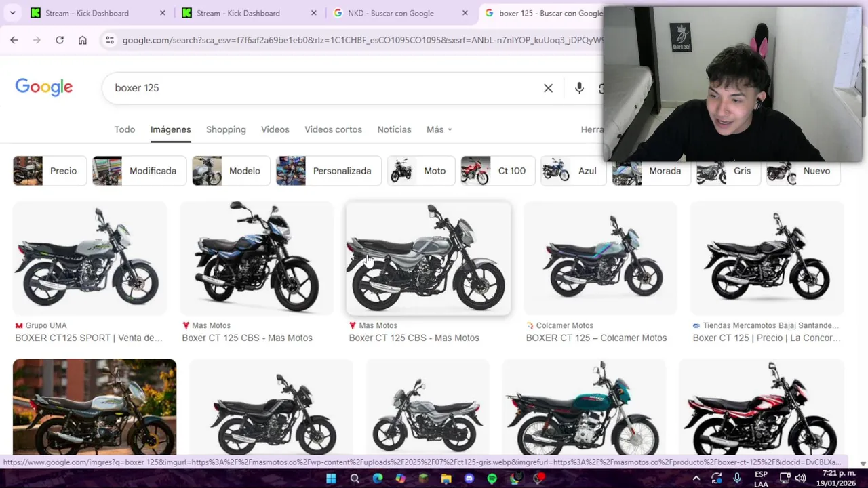Open the Videos results tab
Screen dimensions: 868x488
pos(275,129)
